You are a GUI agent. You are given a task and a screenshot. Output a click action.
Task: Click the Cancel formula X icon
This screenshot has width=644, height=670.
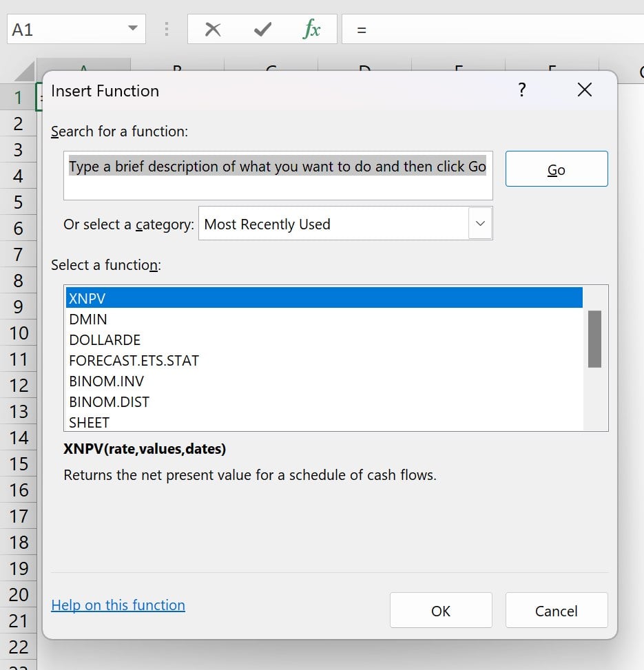(x=213, y=30)
